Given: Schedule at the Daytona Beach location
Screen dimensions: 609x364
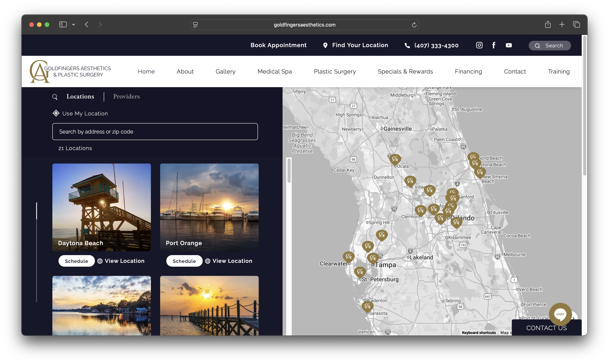Looking at the screenshot, I should pyautogui.click(x=76, y=261).
